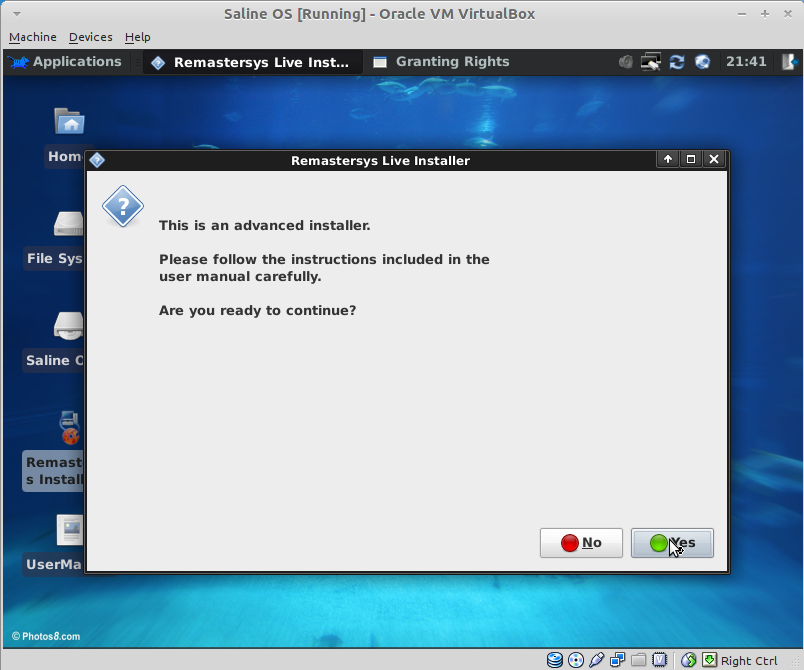Click the No button in installer dialog
Image resolution: width=804 pixels, height=670 pixels.
(x=581, y=543)
